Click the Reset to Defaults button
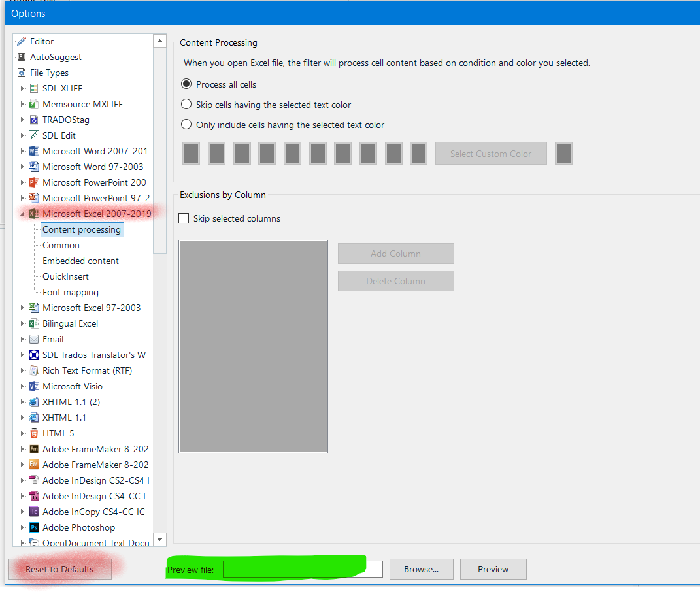 point(60,569)
